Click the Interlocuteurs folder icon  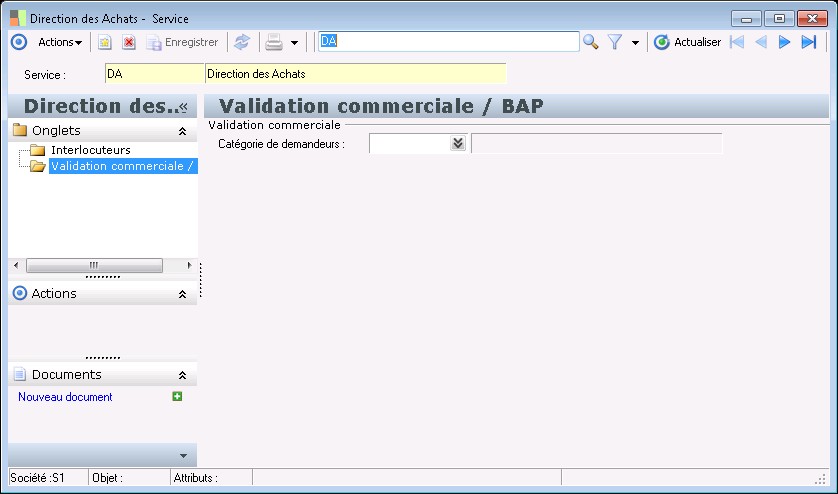pos(37,150)
